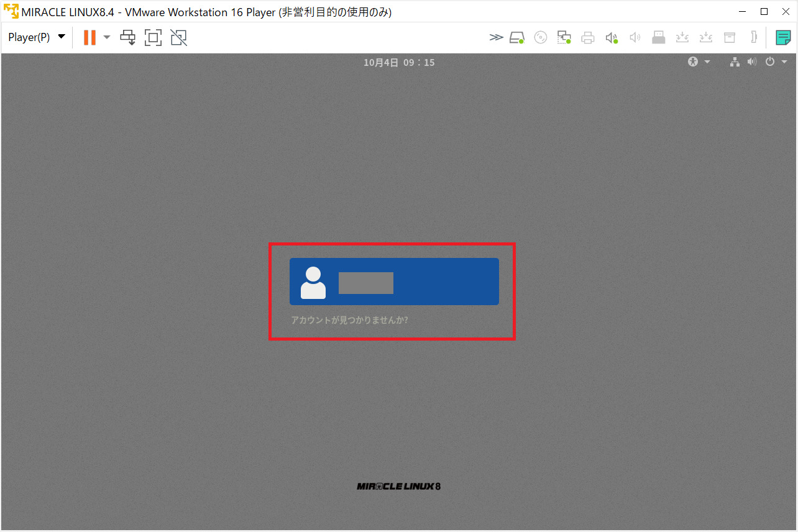Select the blue user account tile
The height and width of the screenshot is (532, 798).
(x=394, y=282)
